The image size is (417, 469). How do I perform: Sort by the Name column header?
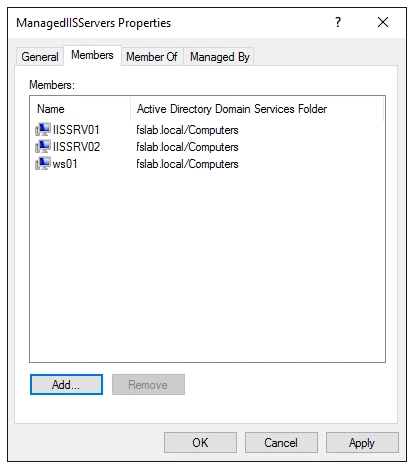80,109
